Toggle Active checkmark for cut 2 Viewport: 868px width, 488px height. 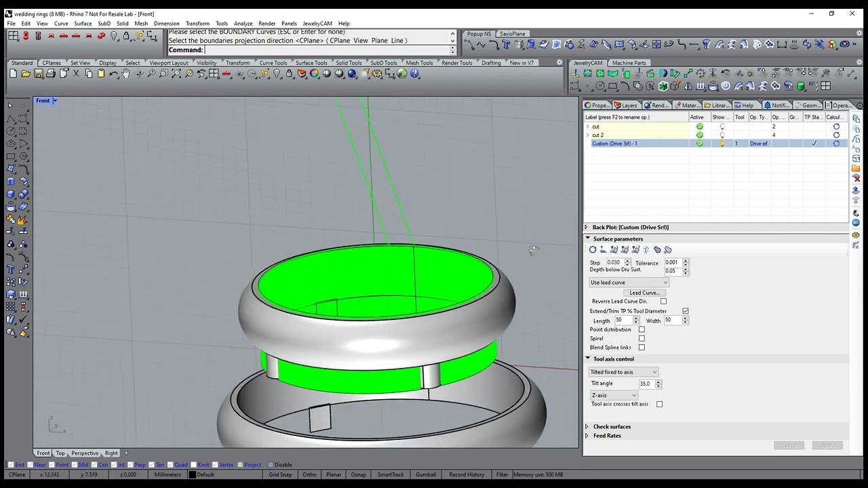(699, 135)
